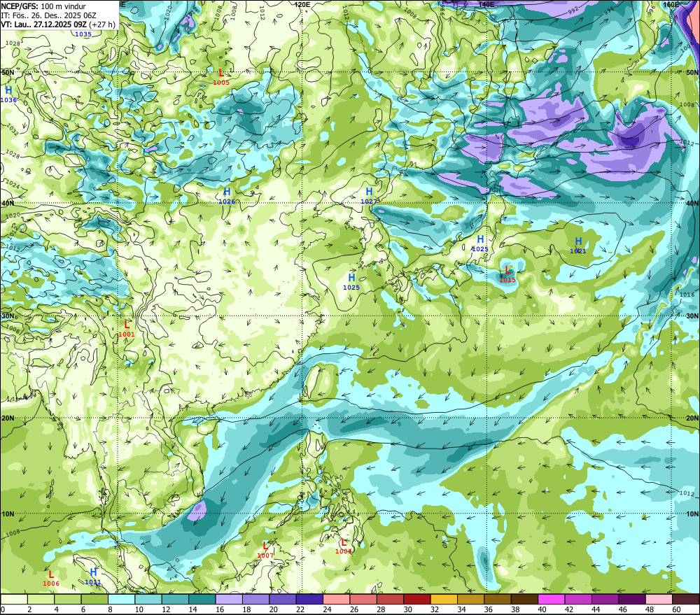The width and height of the screenshot is (700, 615).
Task: Select the blue 1035 pressure label
Action: click(x=83, y=34)
